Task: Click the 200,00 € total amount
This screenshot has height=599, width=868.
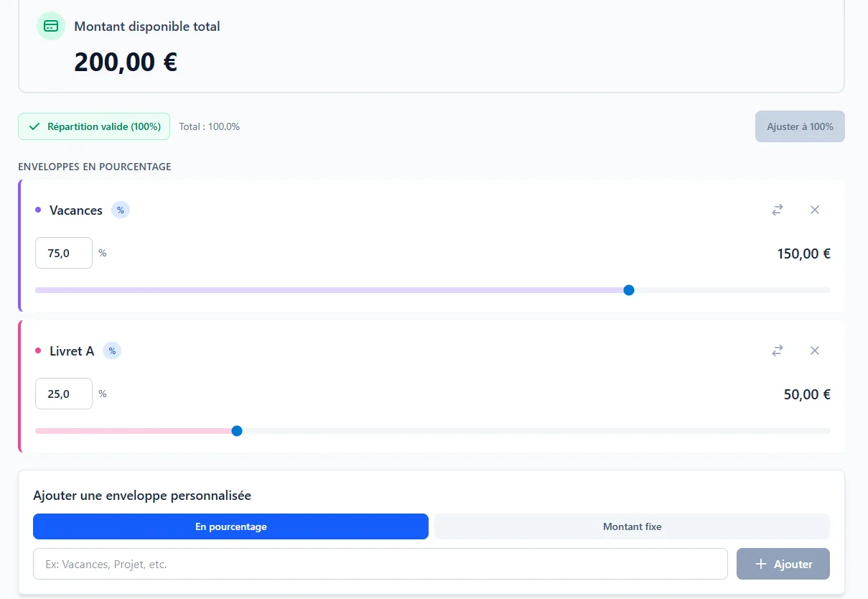Action: (x=126, y=62)
